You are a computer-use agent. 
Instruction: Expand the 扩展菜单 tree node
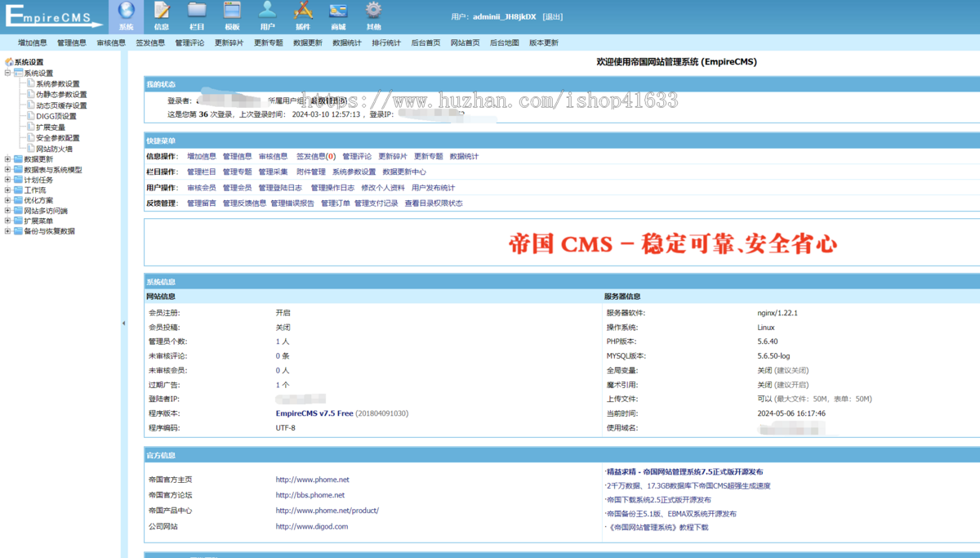click(x=8, y=221)
